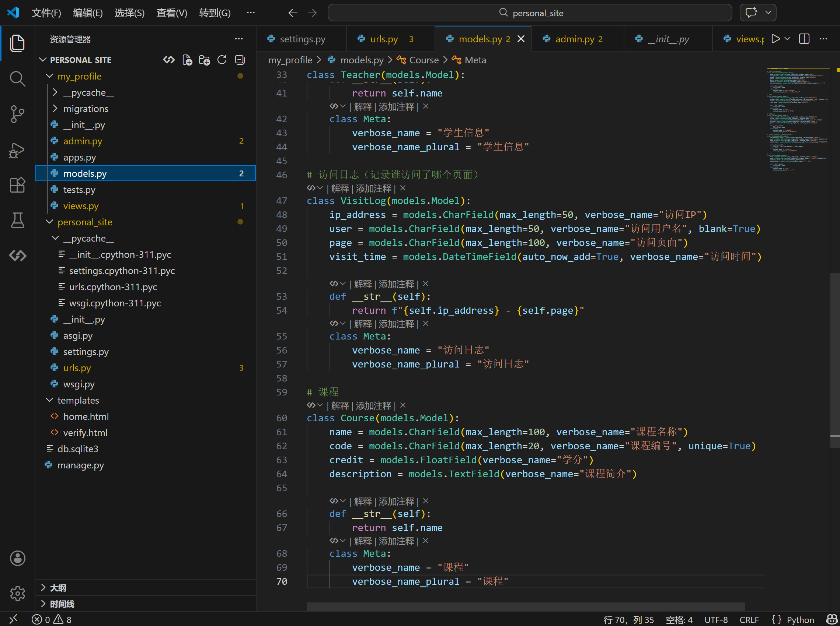Viewport: 840px width, 626px height.
Task: Toggle the panel via the bottom-left remote indicator
Action: coord(13,619)
